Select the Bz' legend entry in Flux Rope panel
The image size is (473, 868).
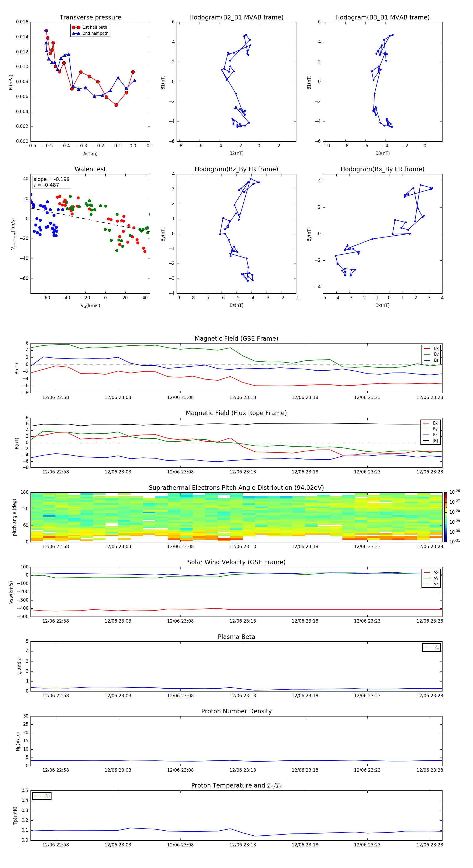(431, 435)
